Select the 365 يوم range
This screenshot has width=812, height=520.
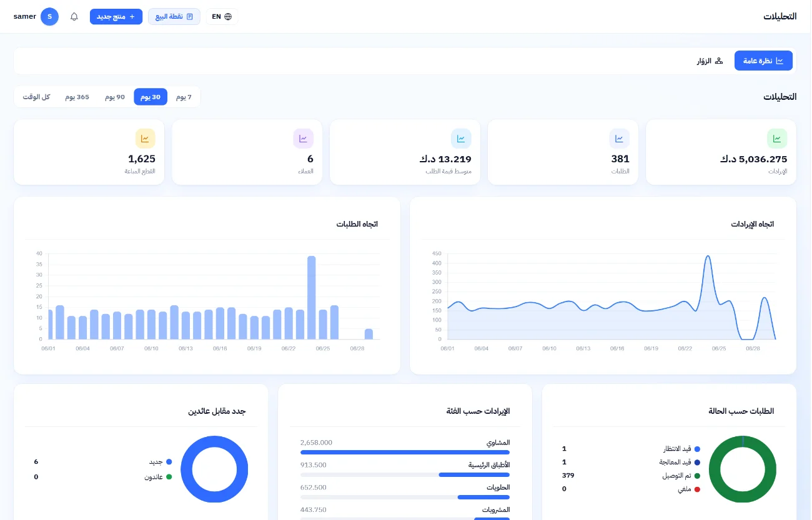(77, 97)
